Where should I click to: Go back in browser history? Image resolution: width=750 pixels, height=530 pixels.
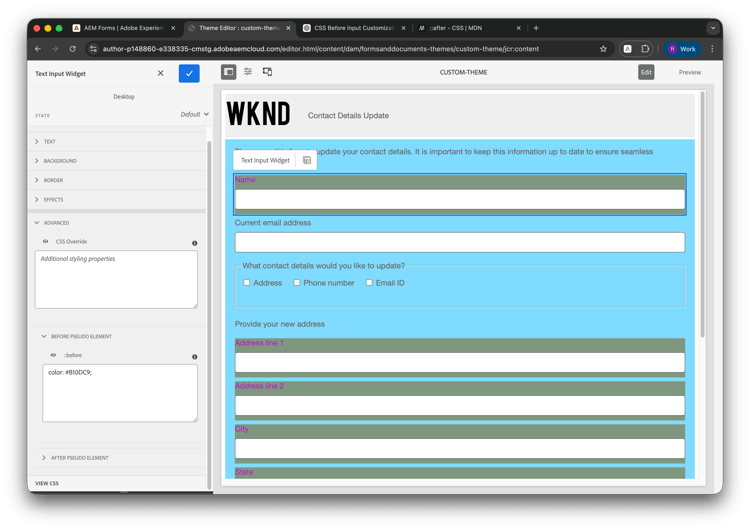(x=38, y=49)
